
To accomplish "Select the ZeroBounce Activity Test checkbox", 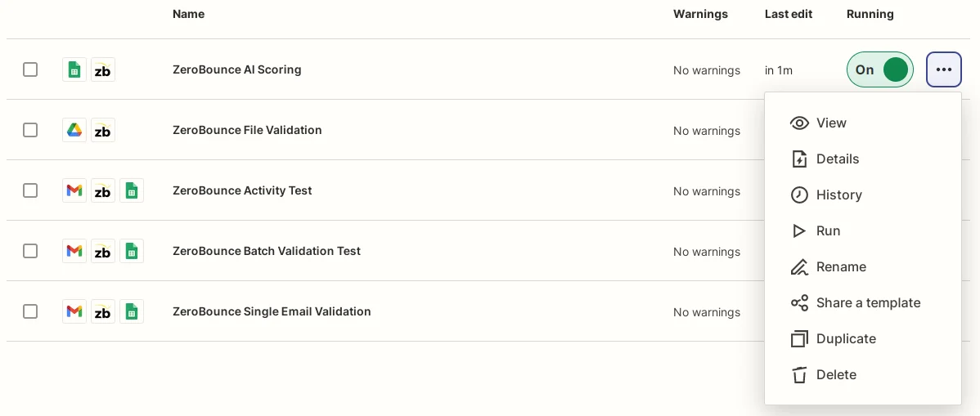I will tap(30, 191).
